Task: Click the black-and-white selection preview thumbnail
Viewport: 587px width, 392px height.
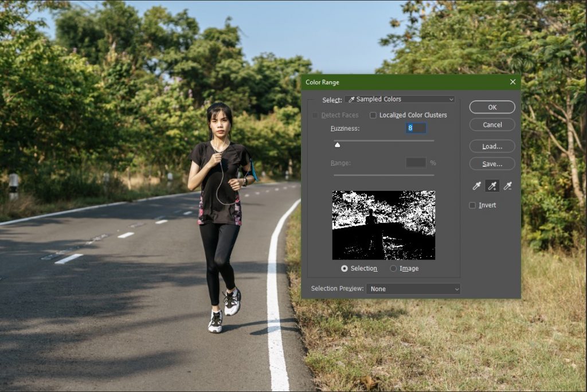Action: (383, 225)
